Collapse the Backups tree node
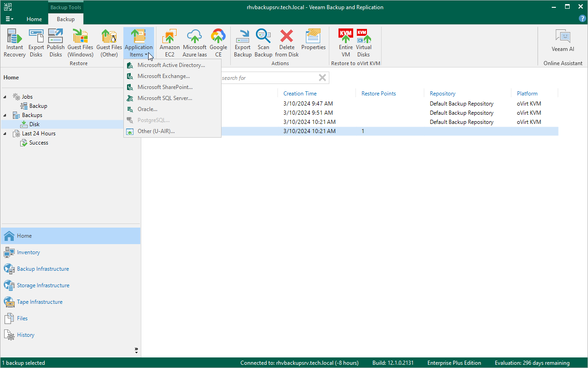The image size is (588, 368). [x=5, y=115]
